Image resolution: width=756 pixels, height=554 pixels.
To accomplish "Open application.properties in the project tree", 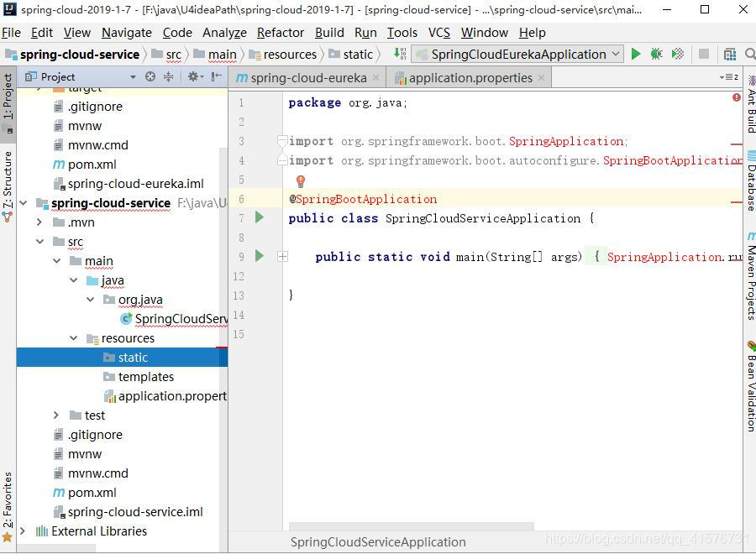I will (x=165, y=396).
